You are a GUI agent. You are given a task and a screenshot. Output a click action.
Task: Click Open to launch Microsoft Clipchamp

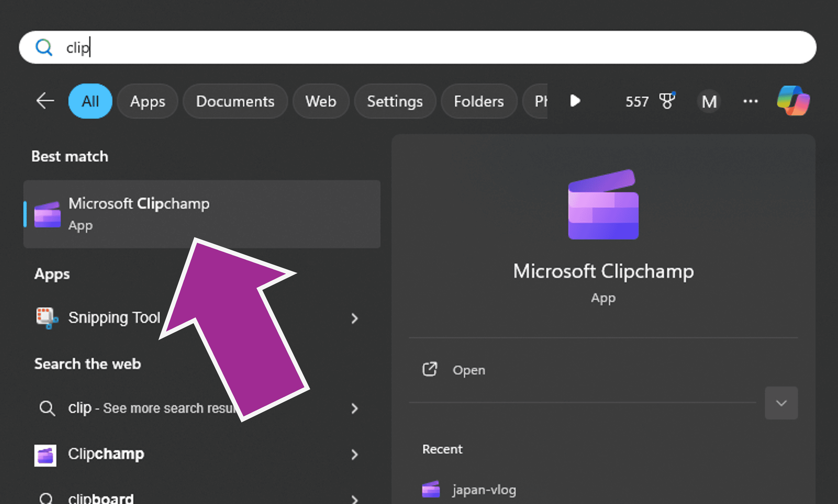tap(469, 370)
